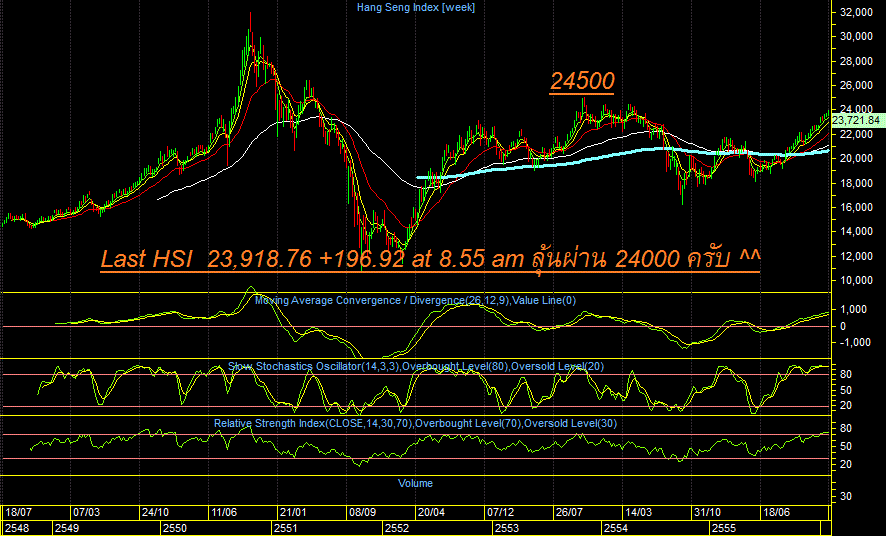
Task: Click the "28,000" price axis label
Action: tap(857, 61)
